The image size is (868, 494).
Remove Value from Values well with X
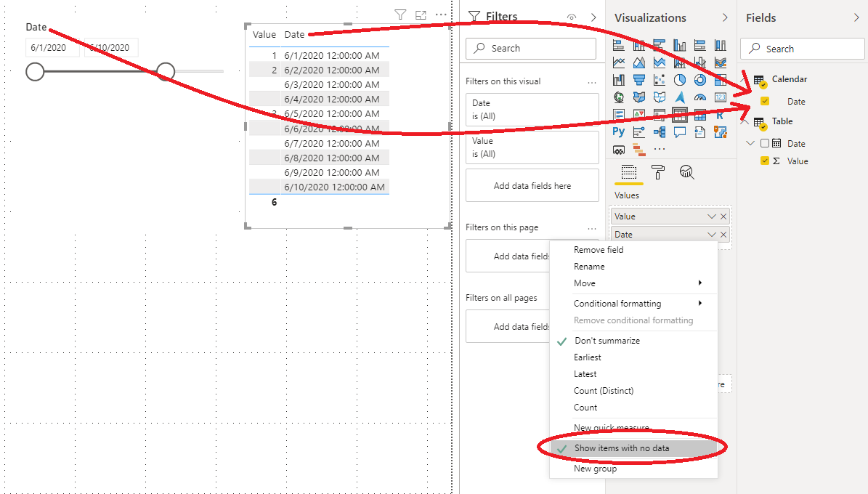[x=723, y=216]
